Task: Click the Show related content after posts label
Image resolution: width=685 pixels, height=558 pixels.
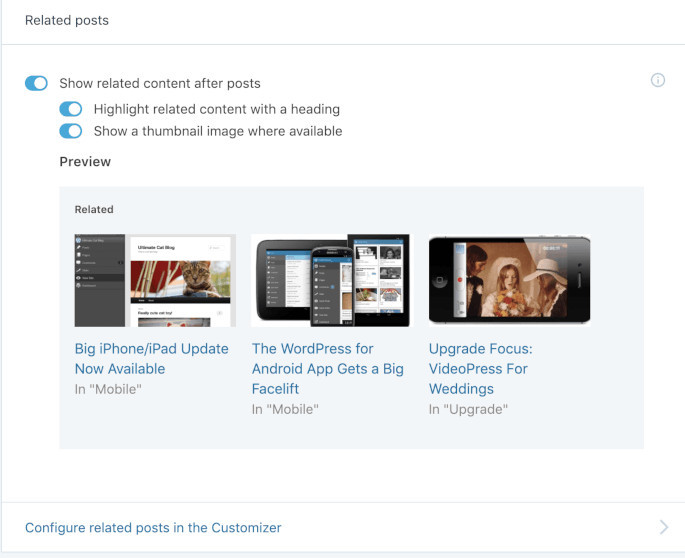Action: pyautogui.click(x=160, y=84)
